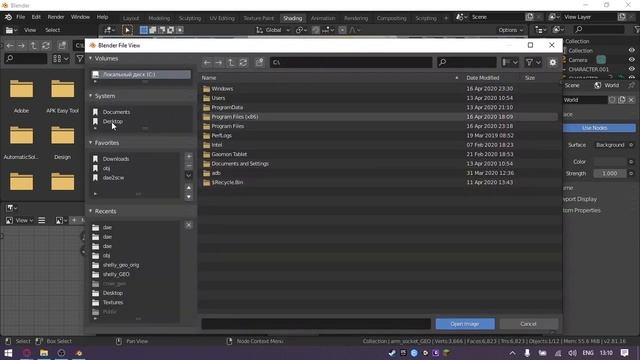The image size is (640, 360).
Task: Open the Window menu
Action: [x=80, y=17]
